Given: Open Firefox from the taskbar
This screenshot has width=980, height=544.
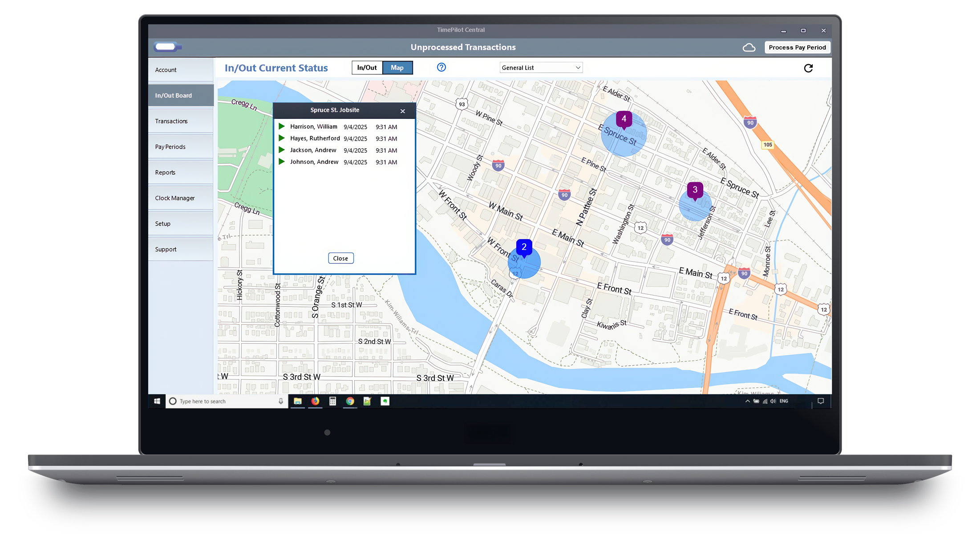Looking at the screenshot, I should click(x=315, y=401).
